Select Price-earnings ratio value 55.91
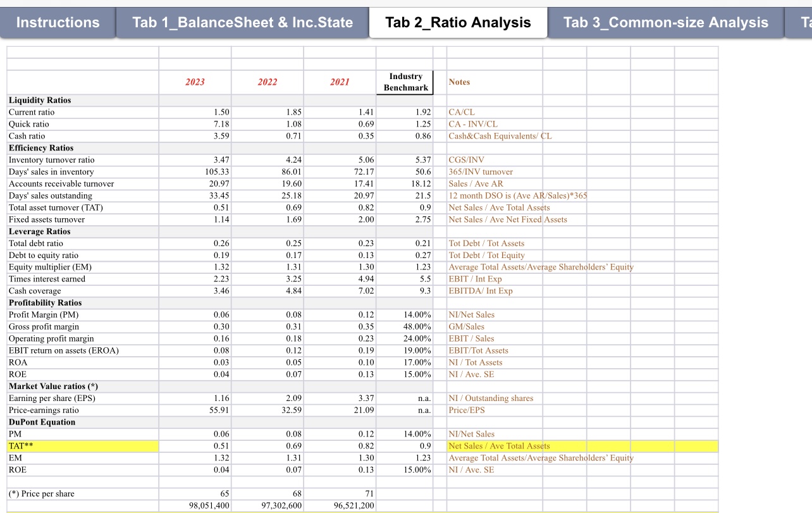Viewport: 812px width, 513px height. tap(195, 410)
